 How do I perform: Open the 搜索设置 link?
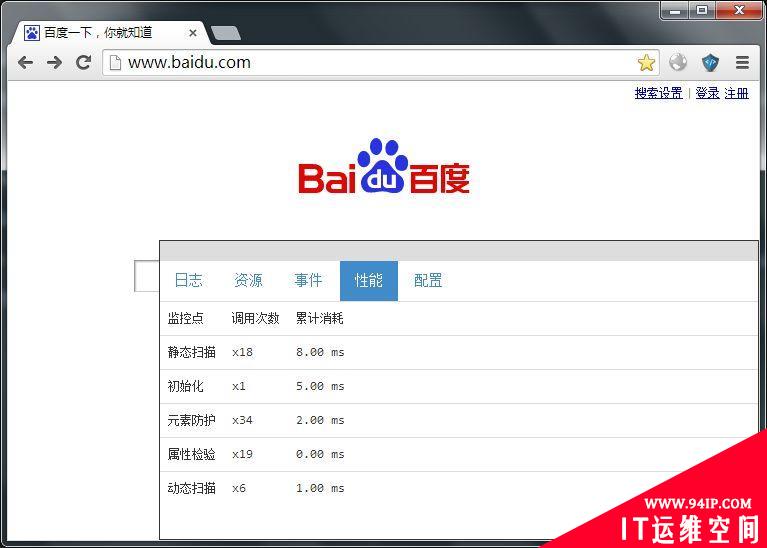658,93
